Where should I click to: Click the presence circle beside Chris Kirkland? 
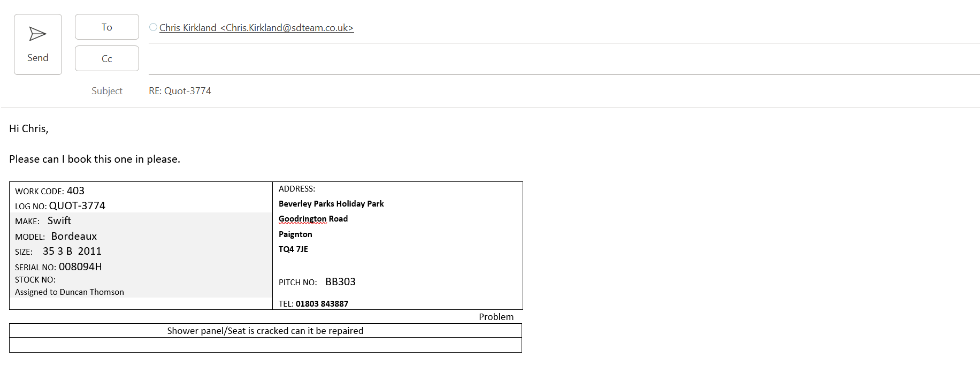pyautogui.click(x=153, y=27)
